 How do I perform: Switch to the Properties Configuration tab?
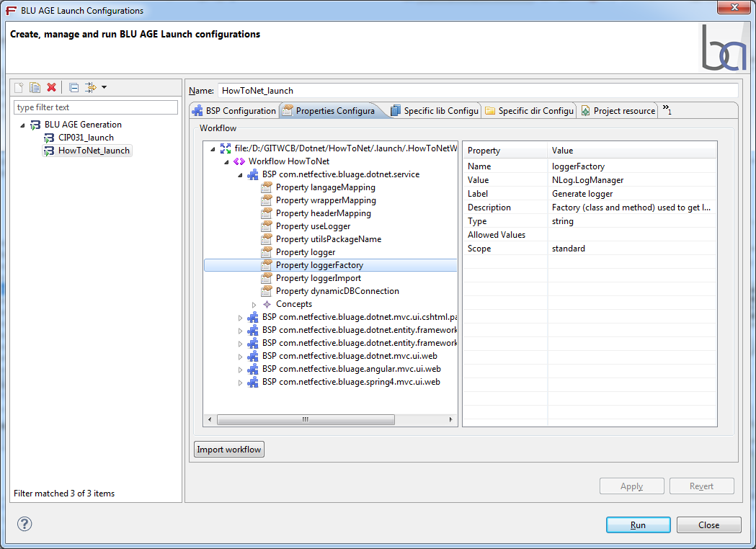(329, 111)
